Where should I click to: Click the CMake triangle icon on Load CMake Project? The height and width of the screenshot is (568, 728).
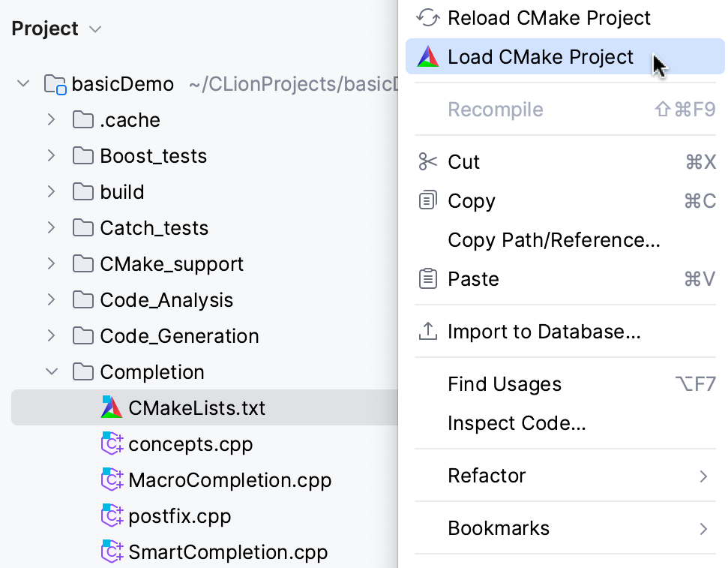(x=427, y=56)
